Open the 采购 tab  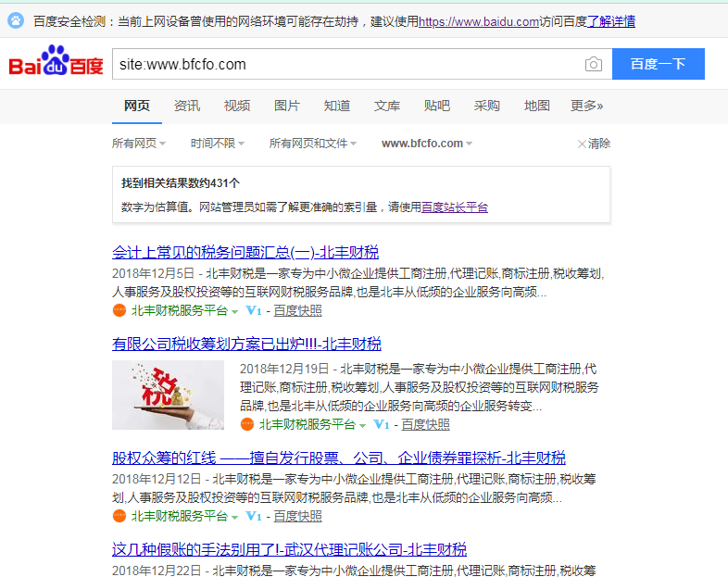pyautogui.click(x=486, y=106)
